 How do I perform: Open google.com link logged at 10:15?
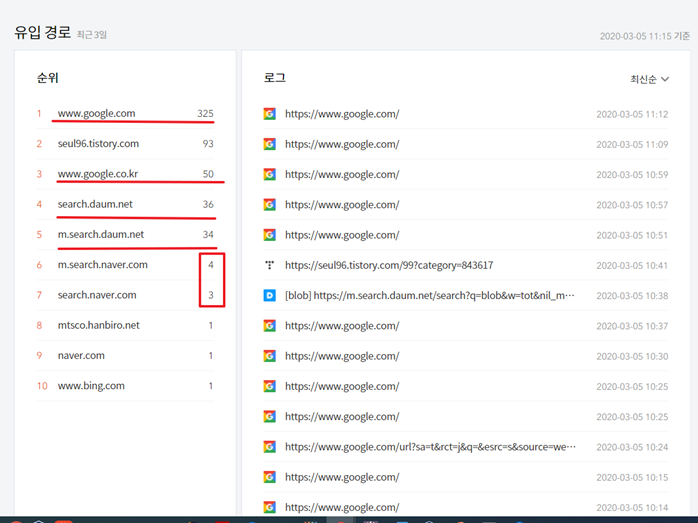click(x=342, y=477)
